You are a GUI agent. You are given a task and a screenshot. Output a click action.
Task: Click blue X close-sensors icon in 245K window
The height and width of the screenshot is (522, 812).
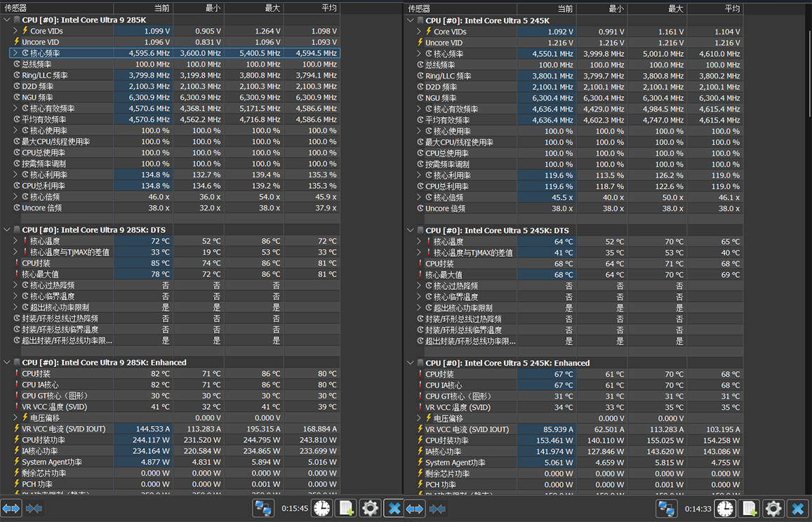797,509
